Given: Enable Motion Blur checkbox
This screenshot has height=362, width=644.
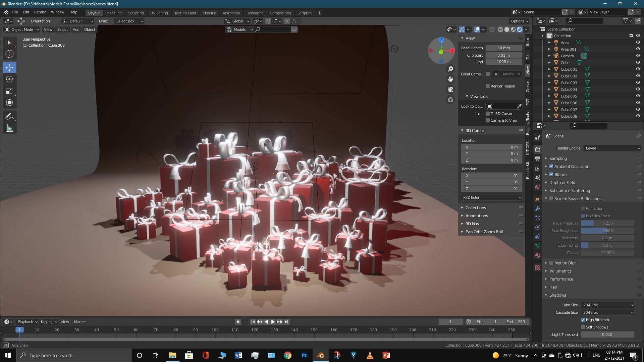Looking at the screenshot, I should pyautogui.click(x=551, y=263).
